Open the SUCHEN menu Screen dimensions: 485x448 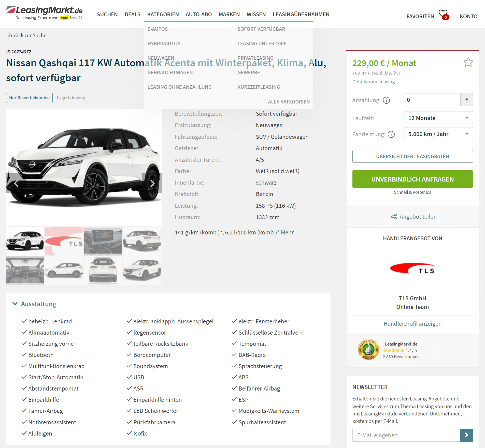pyautogui.click(x=107, y=14)
